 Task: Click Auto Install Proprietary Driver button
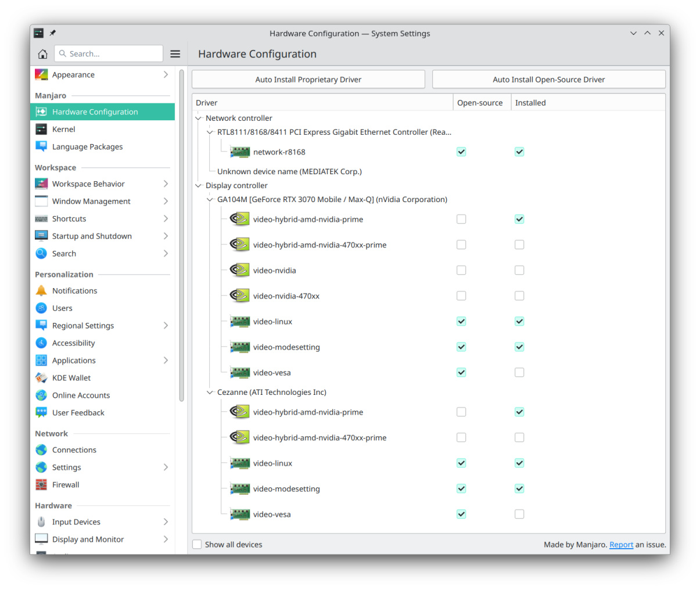(x=308, y=80)
